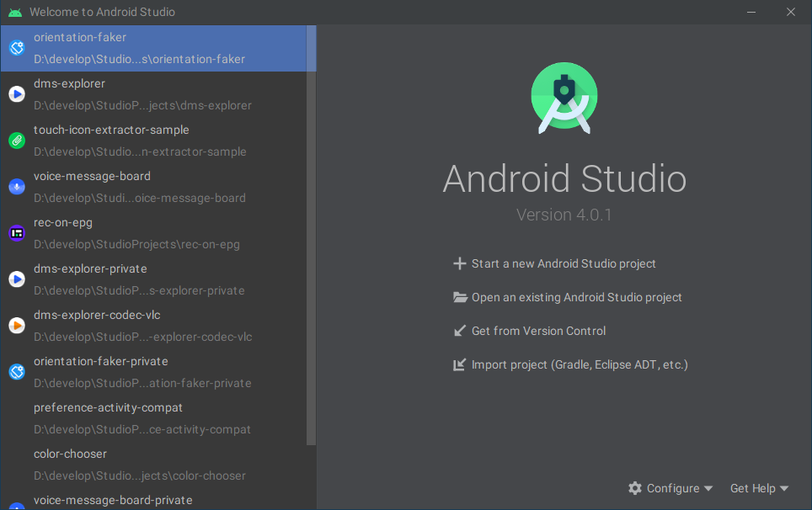
Task: Click the plus icon for new project
Action: tap(459, 263)
